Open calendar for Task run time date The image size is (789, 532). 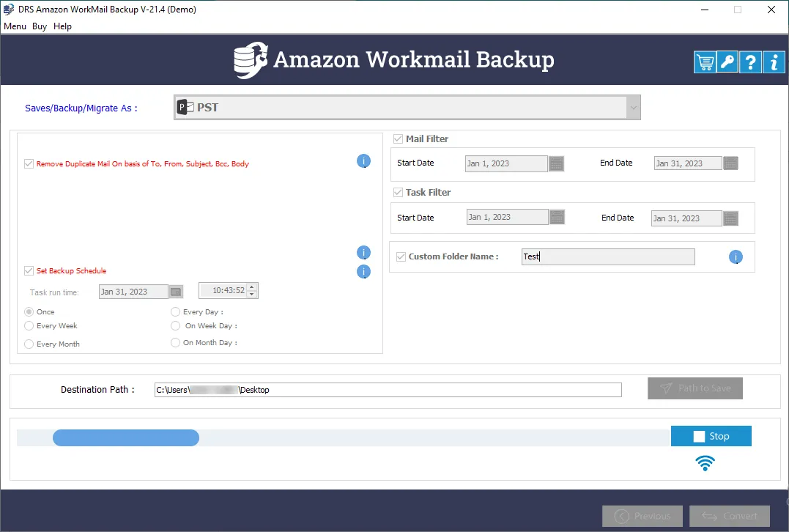(176, 292)
